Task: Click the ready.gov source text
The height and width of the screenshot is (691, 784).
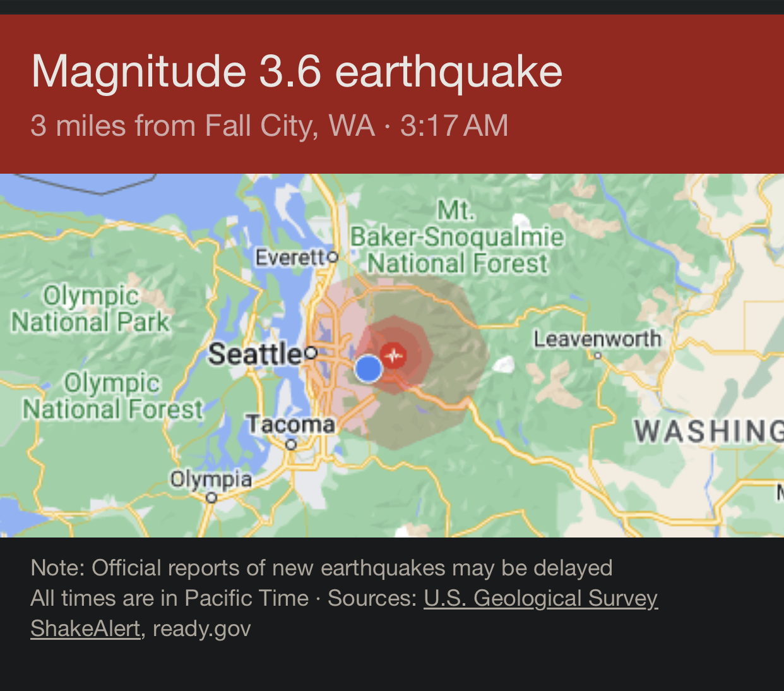Action: (x=202, y=628)
